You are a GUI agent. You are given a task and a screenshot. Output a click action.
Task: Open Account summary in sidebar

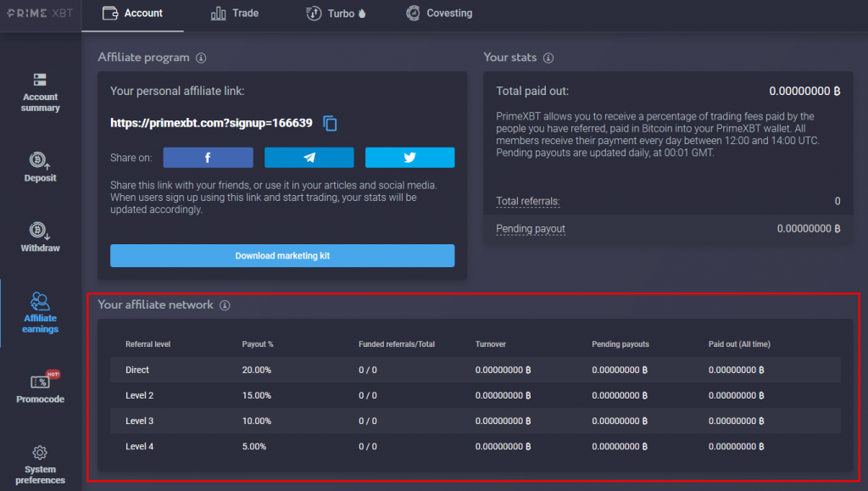point(40,92)
